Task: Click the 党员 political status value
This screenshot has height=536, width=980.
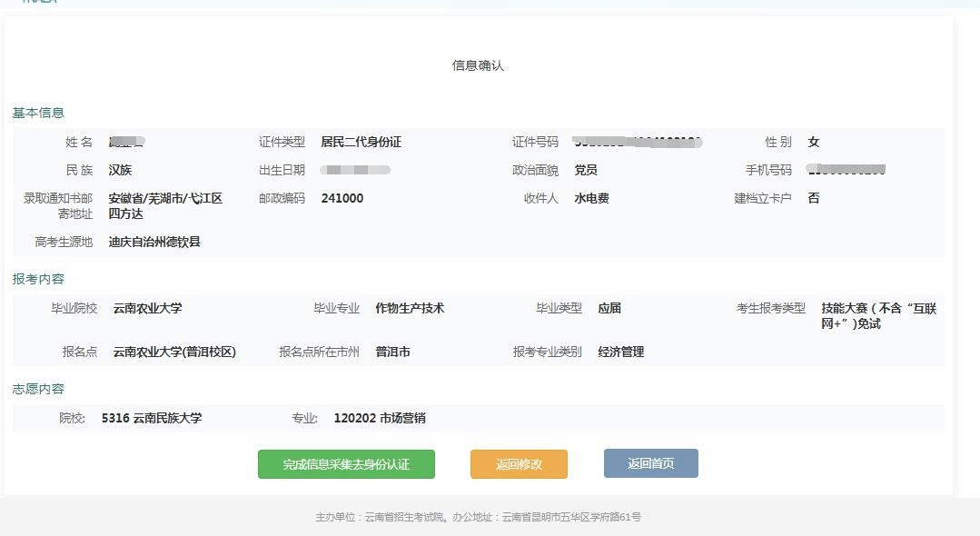Action: (586, 170)
